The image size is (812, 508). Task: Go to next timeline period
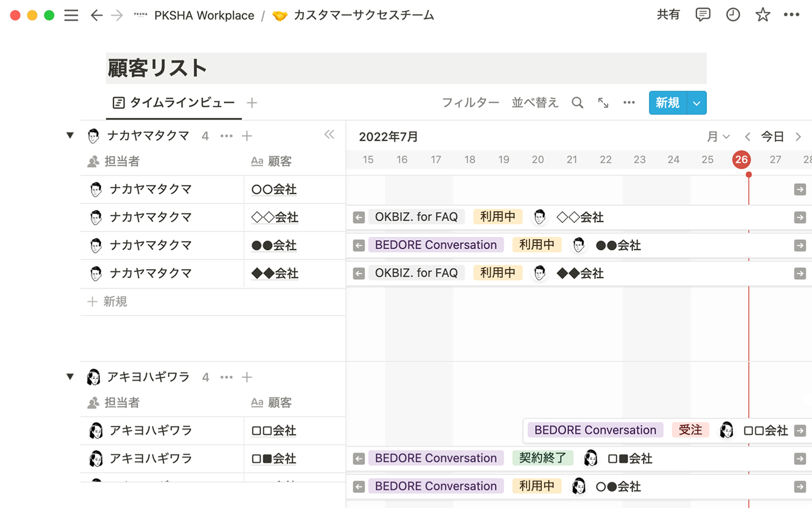798,137
